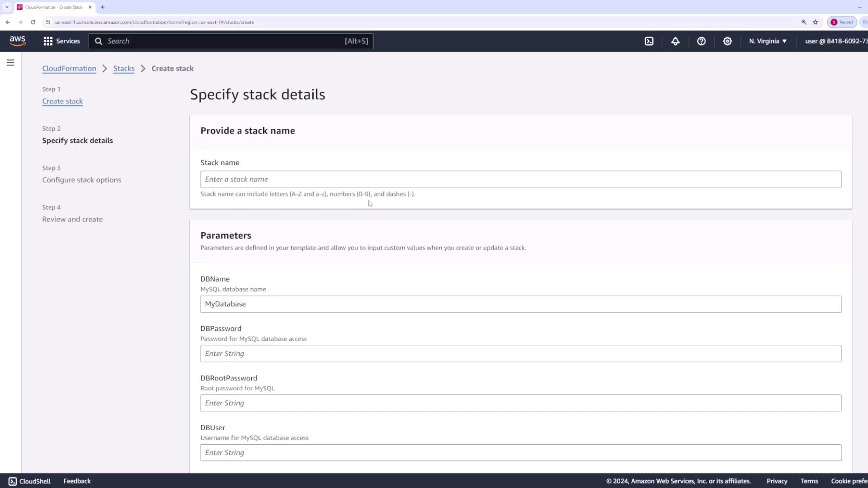The height and width of the screenshot is (488, 868).
Task: Open the Services grid menu
Action: [61, 41]
